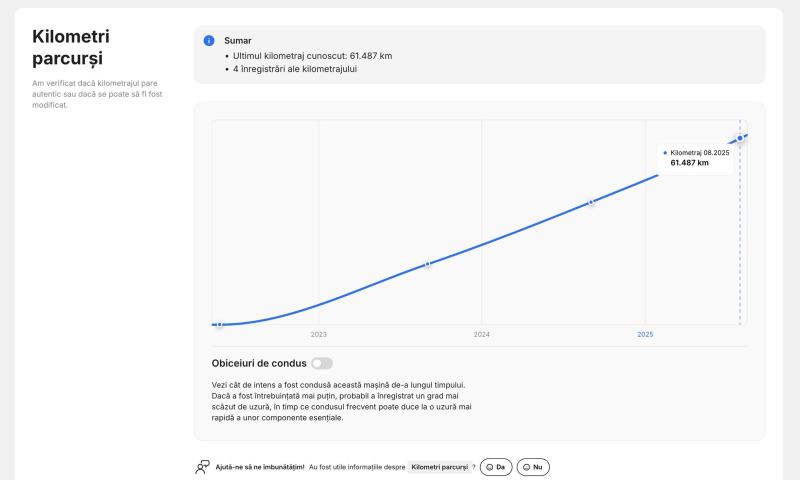
Task: Click the Sumar summary heading
Action: pyautogui.click(x=238, y=41)
